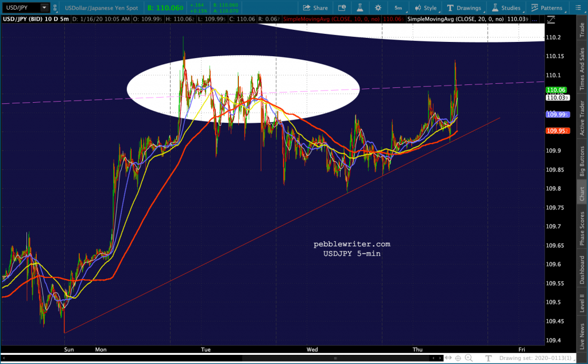Viewport: 588px width, 364px height.
Task: Click the crosshair pan icon
Action: pyautogui.click(x=458, y=358)
